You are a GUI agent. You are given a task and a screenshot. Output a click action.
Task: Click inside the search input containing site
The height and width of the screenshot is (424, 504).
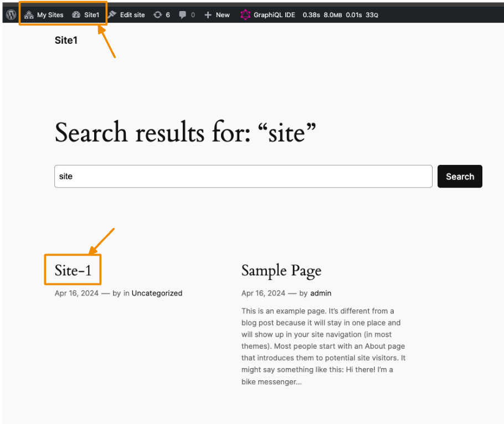[243, 176]
